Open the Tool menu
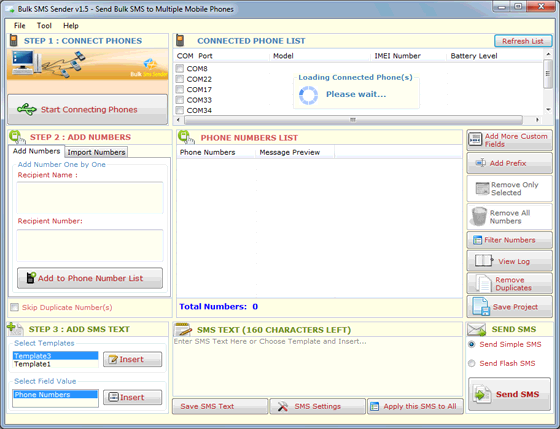 click(x=44, y=26)
